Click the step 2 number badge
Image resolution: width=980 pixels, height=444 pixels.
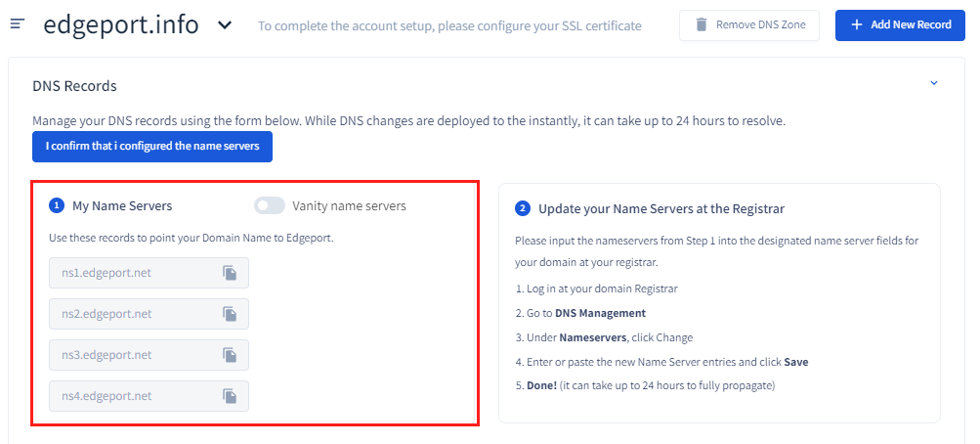point(523,208)
